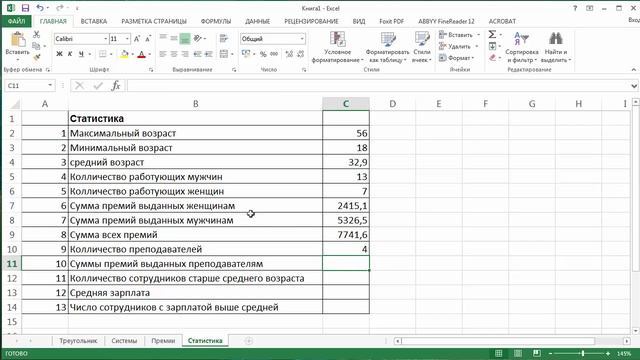Copy selection using the copy icon
Image resolution: width=640 pixels, height=360 pixels.
36,46
